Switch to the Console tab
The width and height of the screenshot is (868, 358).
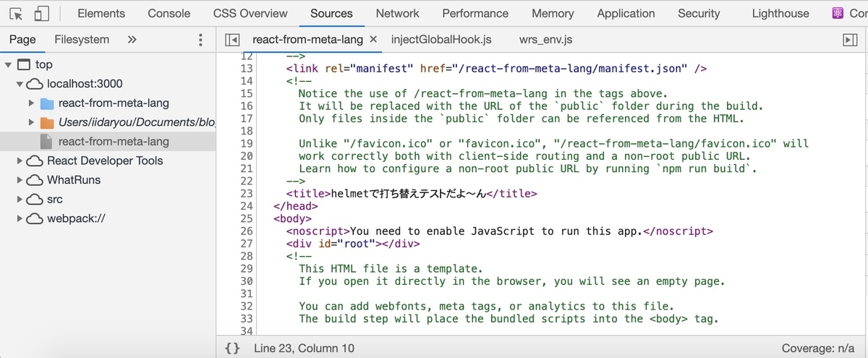click(x=169, y=13)
